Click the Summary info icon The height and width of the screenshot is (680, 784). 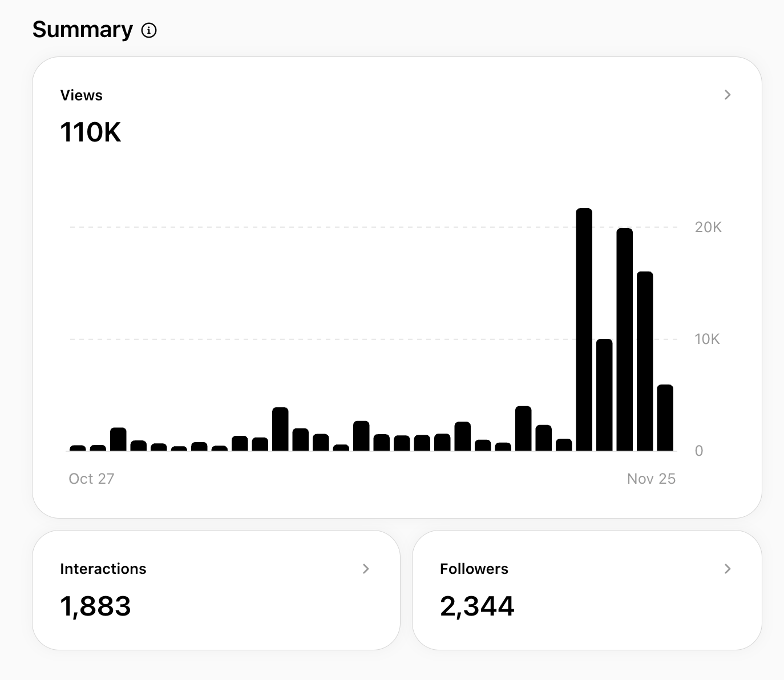(149, 30)
